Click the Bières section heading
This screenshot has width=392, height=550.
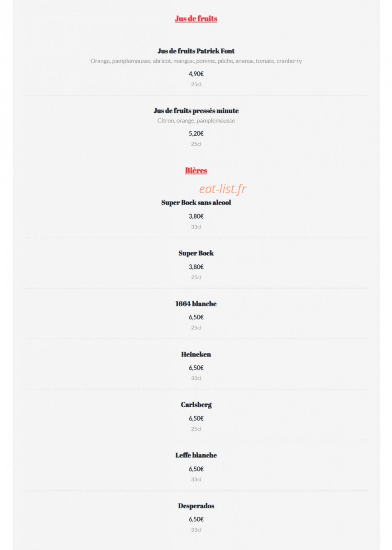pyautogui.click(x=196, y=171)
